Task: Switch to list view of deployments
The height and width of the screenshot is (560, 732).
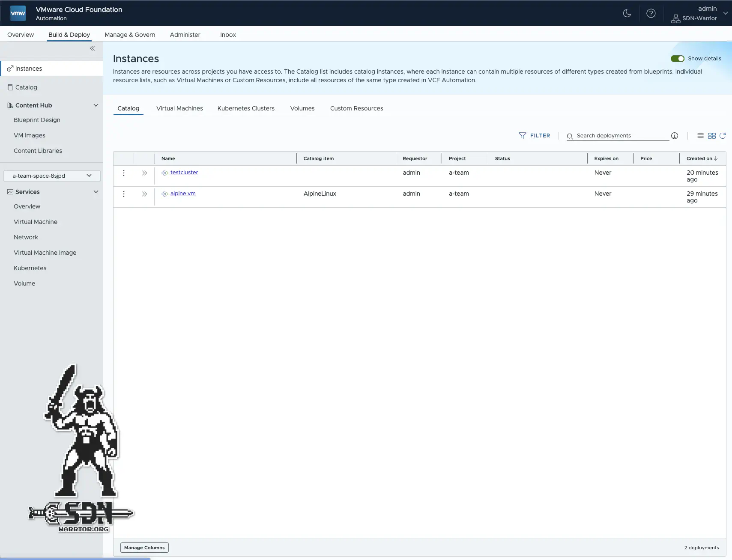Action: pyautogui.click(x=700, y=136)
